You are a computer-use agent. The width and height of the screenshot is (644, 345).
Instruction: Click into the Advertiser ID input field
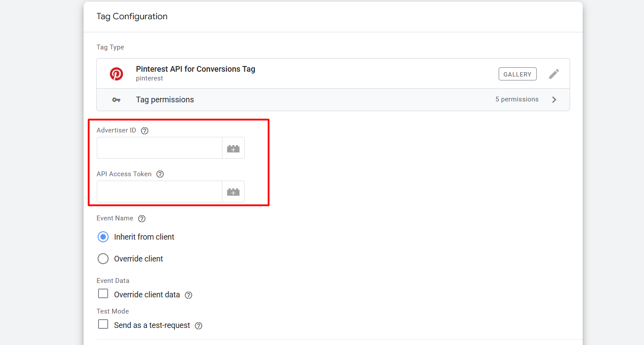(x=159, y=148)
